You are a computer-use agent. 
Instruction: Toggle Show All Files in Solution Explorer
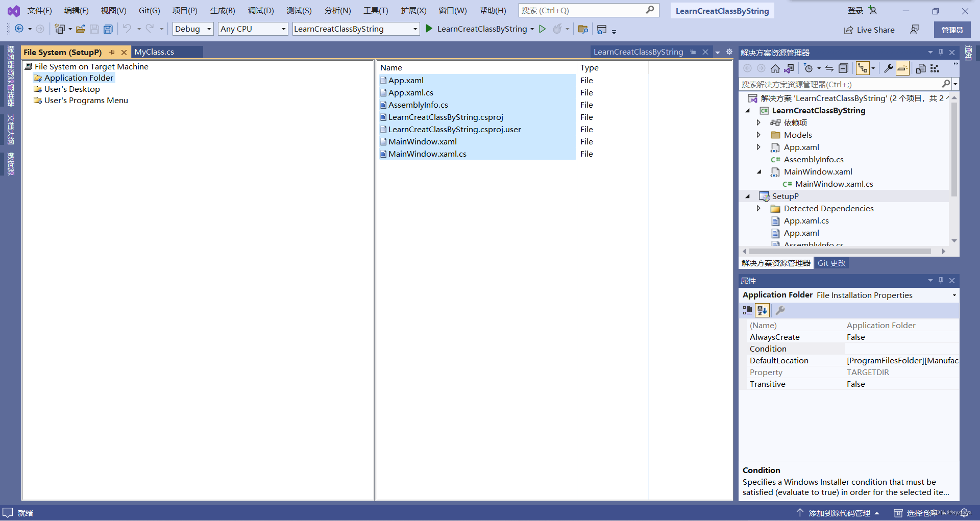(x=863, y=68)
